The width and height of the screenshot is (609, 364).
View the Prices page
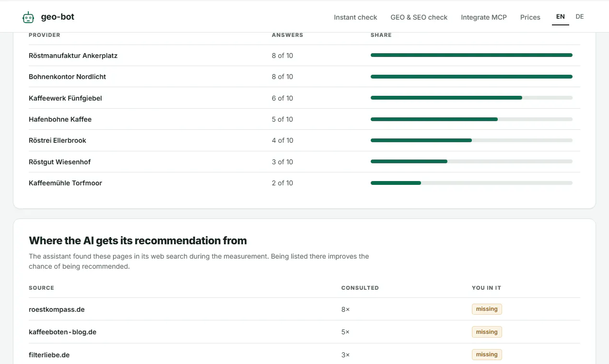coord(530,17)
